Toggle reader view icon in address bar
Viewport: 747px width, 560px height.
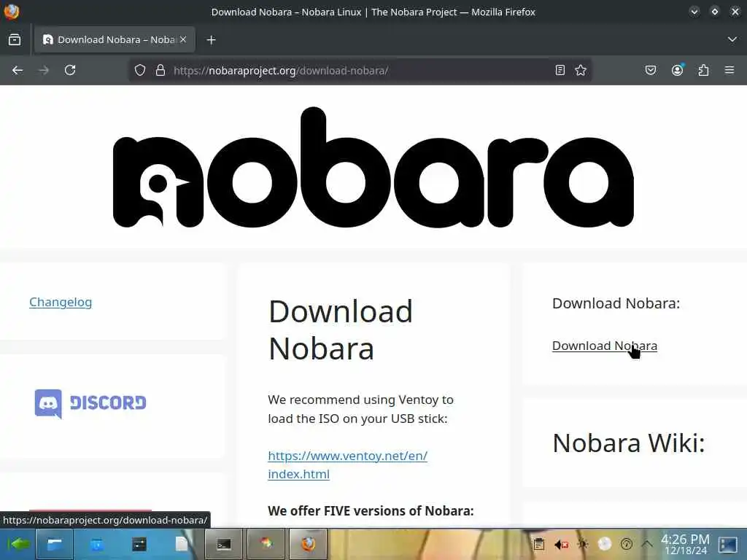click(560, 71)
